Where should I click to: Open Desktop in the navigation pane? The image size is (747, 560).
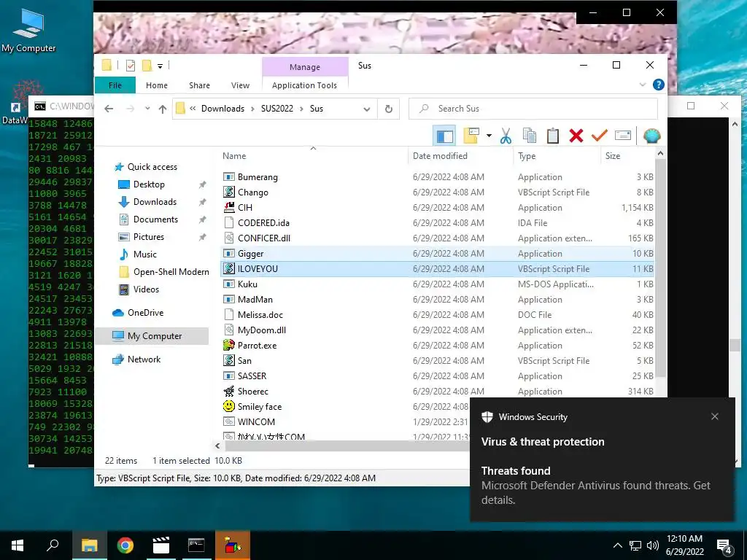coord(149,184)
